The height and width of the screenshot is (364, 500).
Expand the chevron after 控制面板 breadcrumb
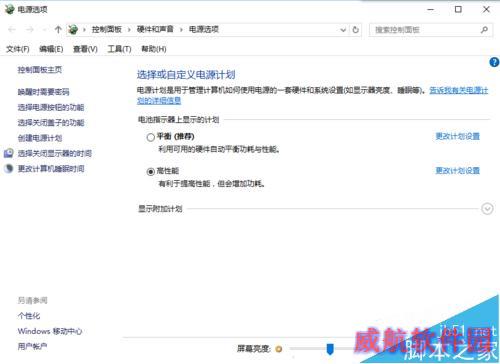pos(129,30)
